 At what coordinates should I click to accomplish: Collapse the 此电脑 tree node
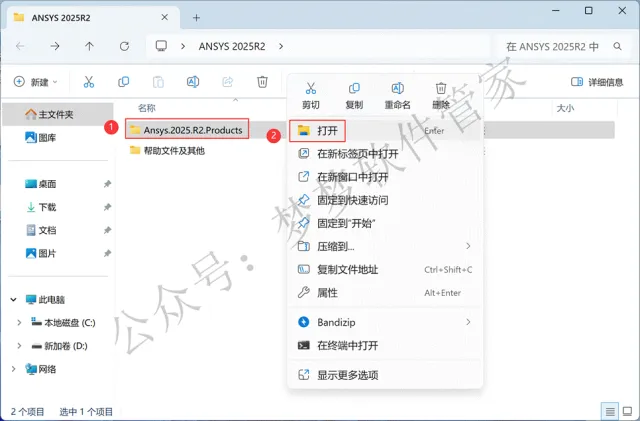coord(13,300)
